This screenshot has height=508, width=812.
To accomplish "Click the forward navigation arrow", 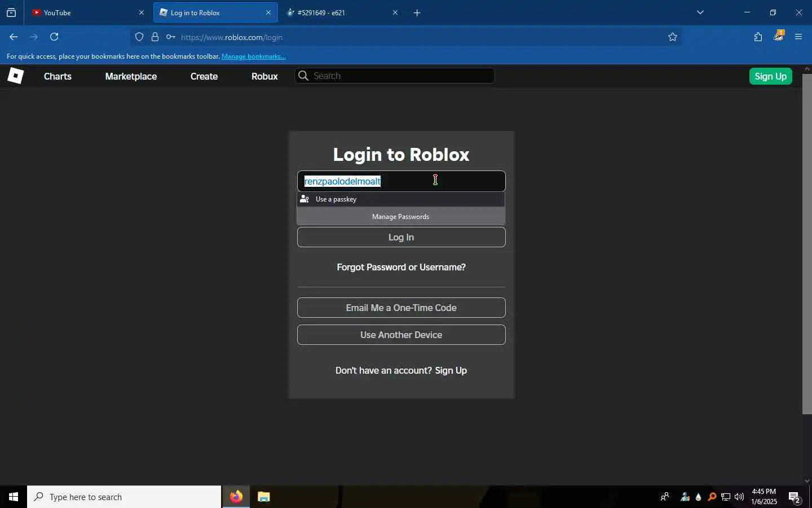I will (34, 37).
